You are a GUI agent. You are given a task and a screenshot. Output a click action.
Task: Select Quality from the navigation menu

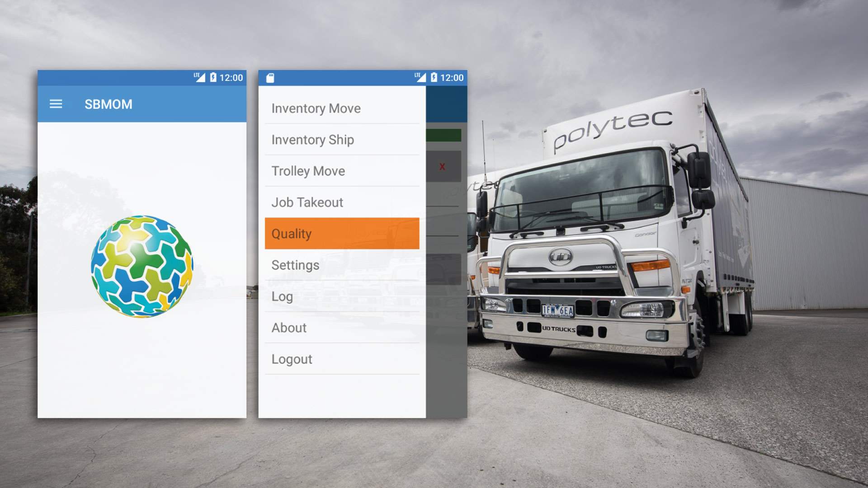[343, 234]
